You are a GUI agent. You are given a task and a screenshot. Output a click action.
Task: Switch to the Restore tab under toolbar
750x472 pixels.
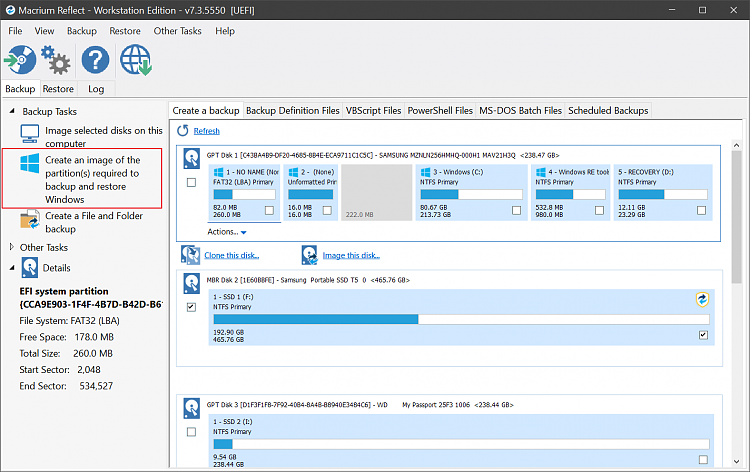[58, 89]
